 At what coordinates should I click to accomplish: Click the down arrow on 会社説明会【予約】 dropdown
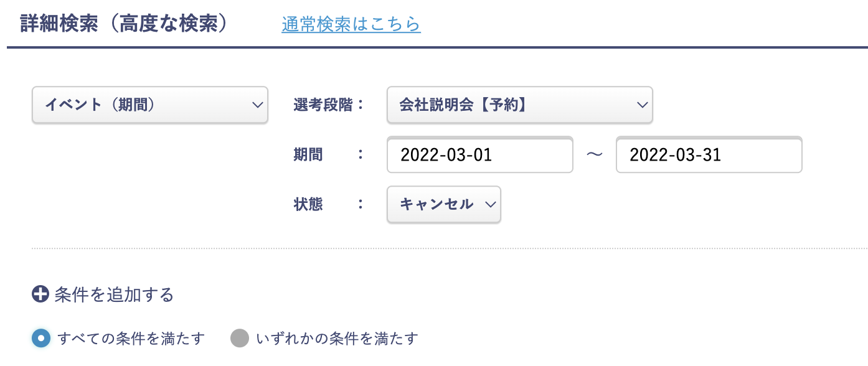(x=642, y=105)
